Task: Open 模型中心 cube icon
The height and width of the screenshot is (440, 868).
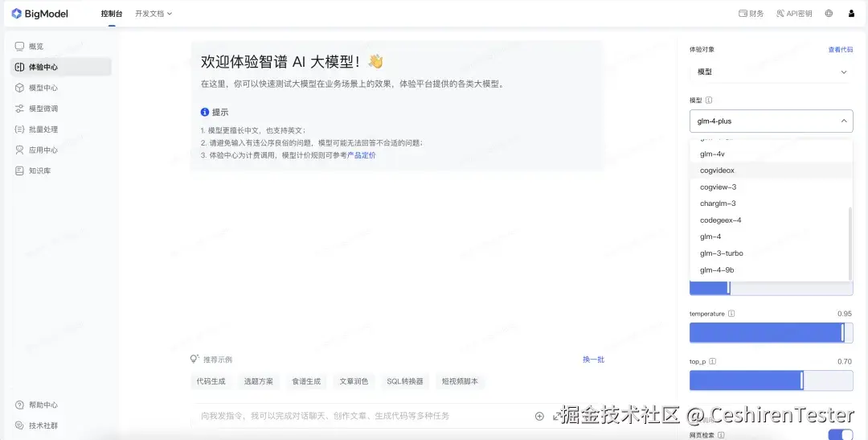Action: (19, 88)
